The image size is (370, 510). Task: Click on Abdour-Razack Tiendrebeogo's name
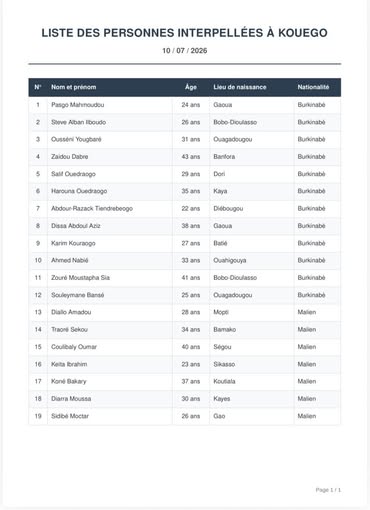pyautogui.click(x=92, y=208)
